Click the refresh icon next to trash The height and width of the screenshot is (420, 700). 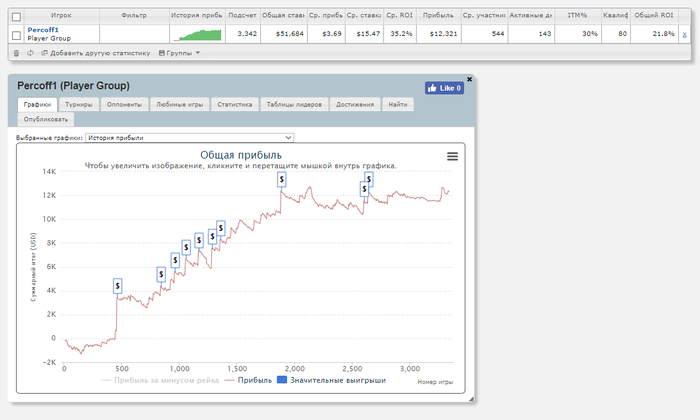(x=30, y=53)
